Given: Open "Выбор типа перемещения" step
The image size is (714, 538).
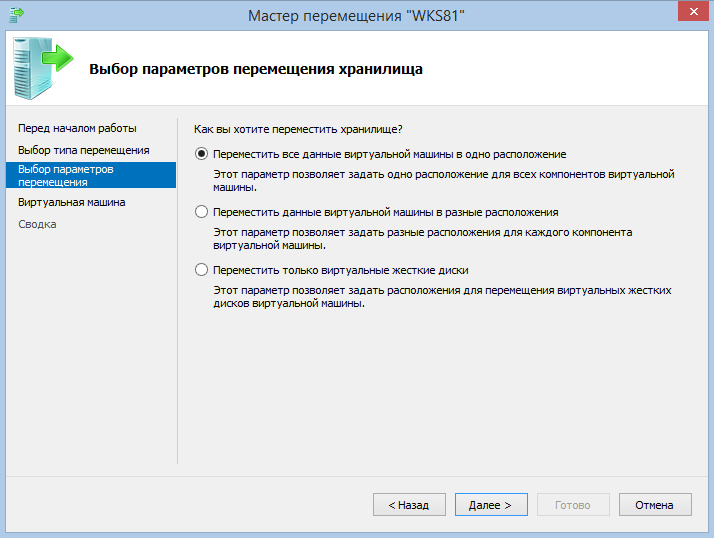Looking at the screenshot, I should click(x=83, y=150).
